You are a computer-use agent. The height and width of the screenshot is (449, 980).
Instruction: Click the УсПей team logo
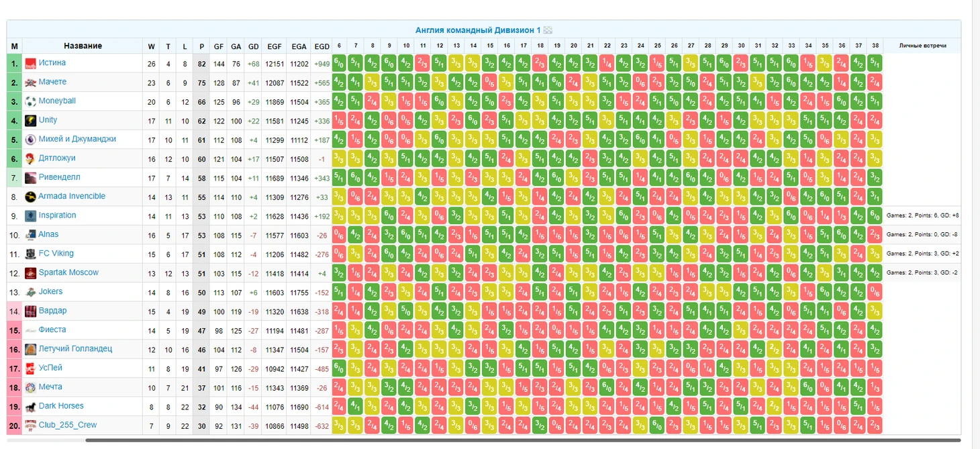click(30, 368)
